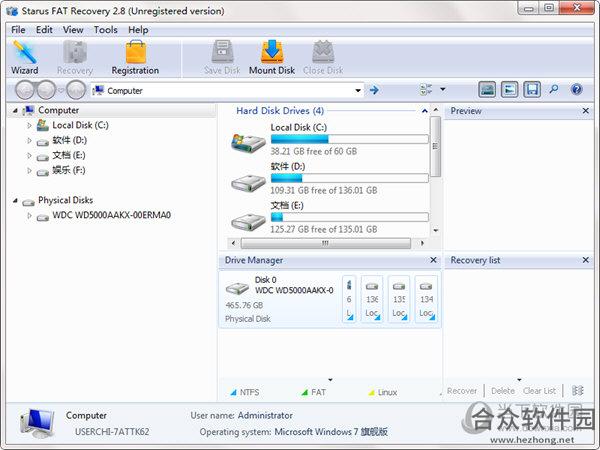The height and width of the screenshot is (450, 600).
Task: Open help with the question mark icon
Action: pyautogui.click(x=576, y=90)
